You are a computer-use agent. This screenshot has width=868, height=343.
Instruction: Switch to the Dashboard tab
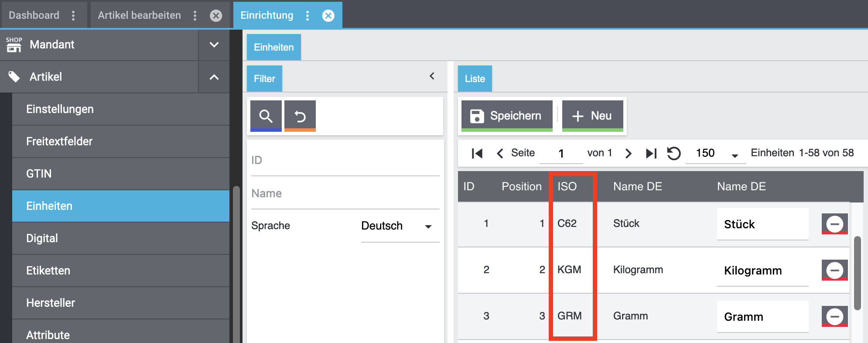[x=34, y=15]
